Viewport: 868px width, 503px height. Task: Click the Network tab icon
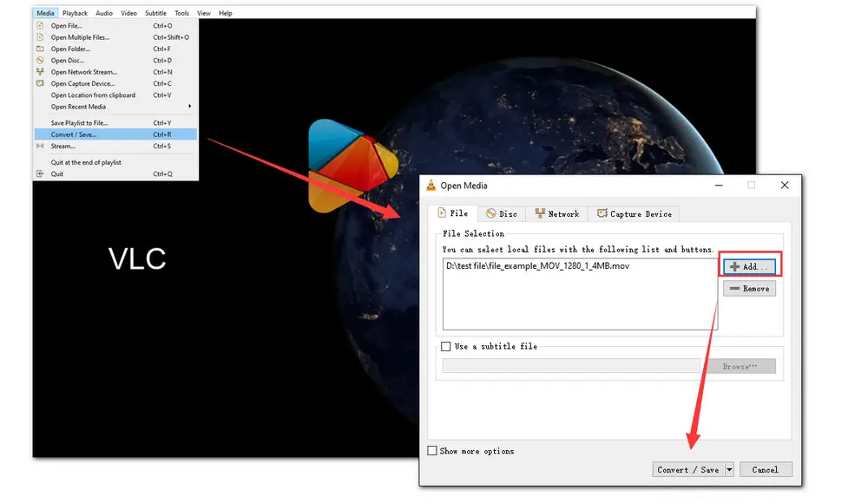tap(540, 213)
